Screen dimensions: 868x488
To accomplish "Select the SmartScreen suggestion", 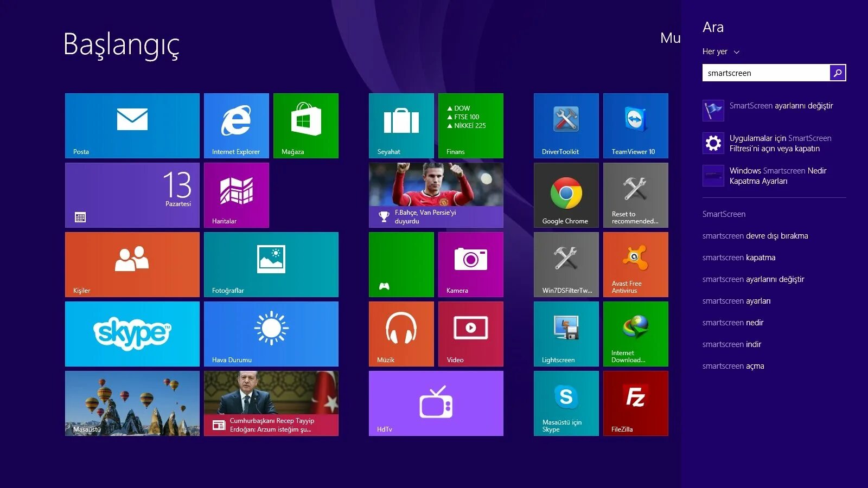I will point(724,214).
